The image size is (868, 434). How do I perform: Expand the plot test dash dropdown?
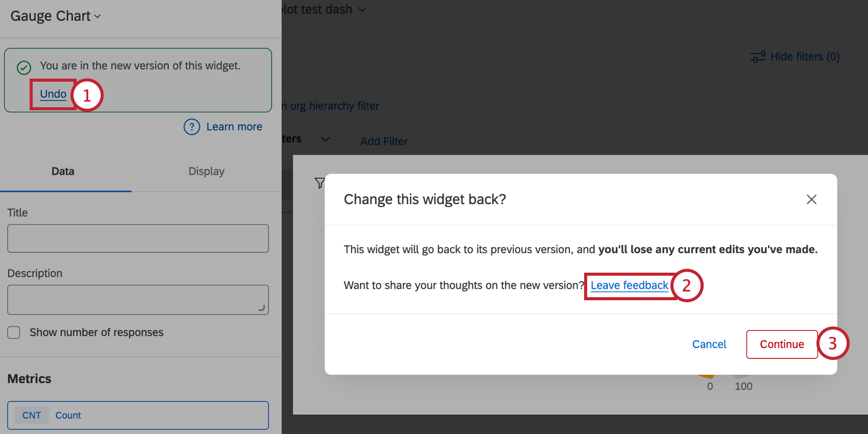(362, 9)
